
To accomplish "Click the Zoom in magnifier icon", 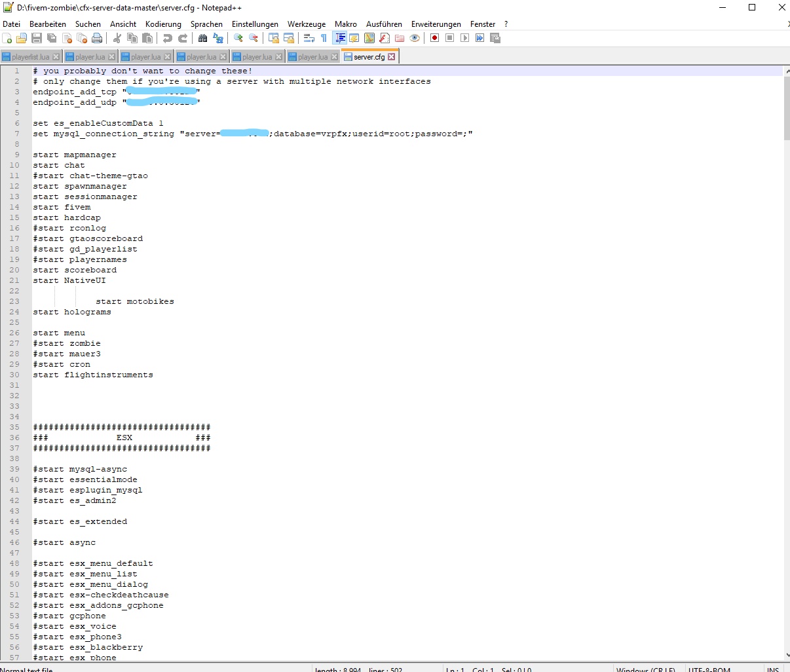I will pyautogui.click(x=238, y=39).
